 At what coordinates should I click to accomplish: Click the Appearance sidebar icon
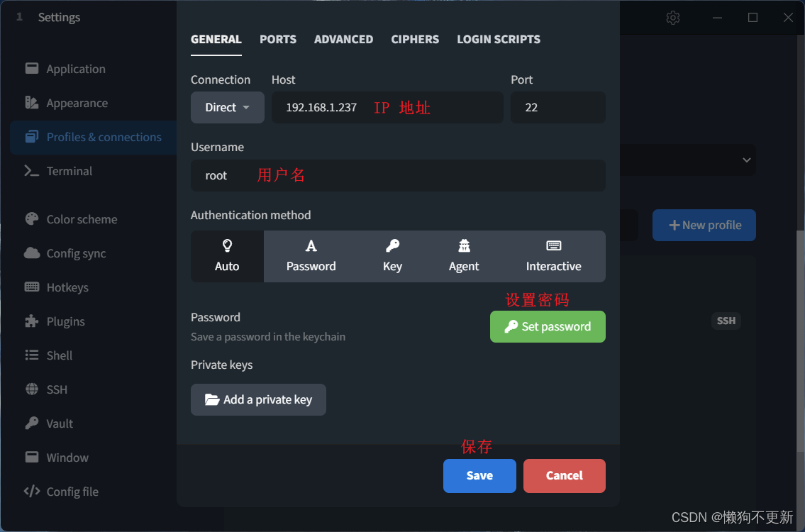coord(32,103)
